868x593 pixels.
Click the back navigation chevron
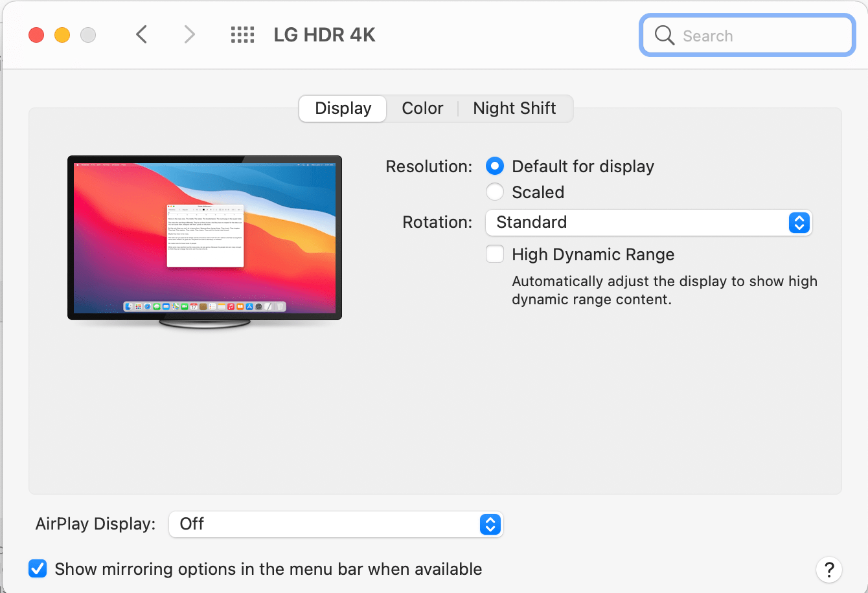pyautogui.click(x=142, y=34)
